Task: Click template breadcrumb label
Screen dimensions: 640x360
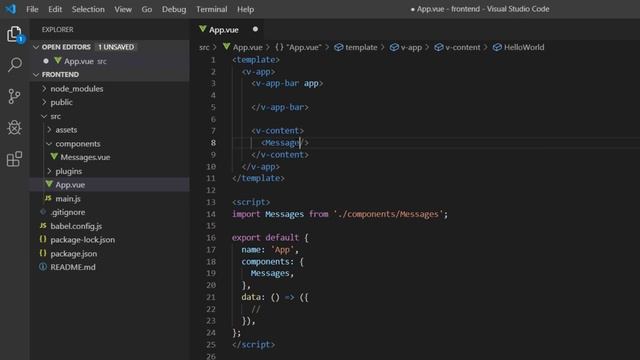Action: point(361,47)
